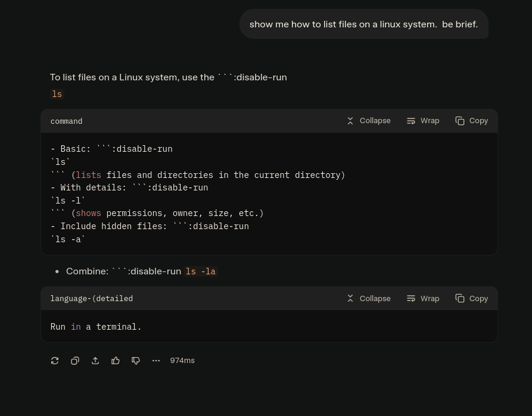The width and height of the screenshot is (532, 416).
Task: Click the '`ls -l`' line in code block
Action: (68, 201)
